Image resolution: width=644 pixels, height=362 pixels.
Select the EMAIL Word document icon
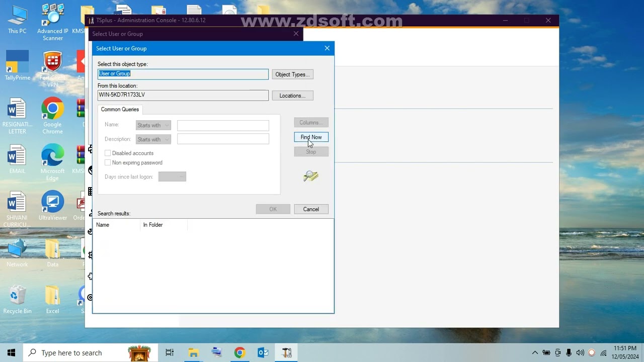pyautogui.click(x=17, y=159)
